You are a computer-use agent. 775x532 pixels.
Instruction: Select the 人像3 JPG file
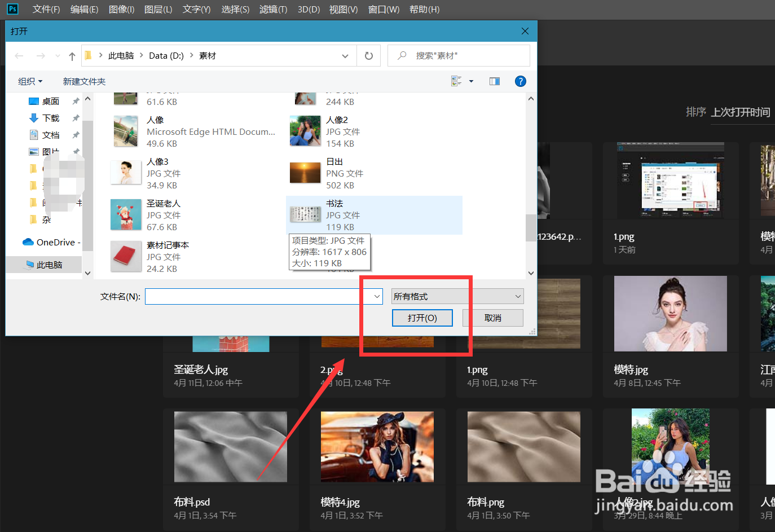click(195, 173)
